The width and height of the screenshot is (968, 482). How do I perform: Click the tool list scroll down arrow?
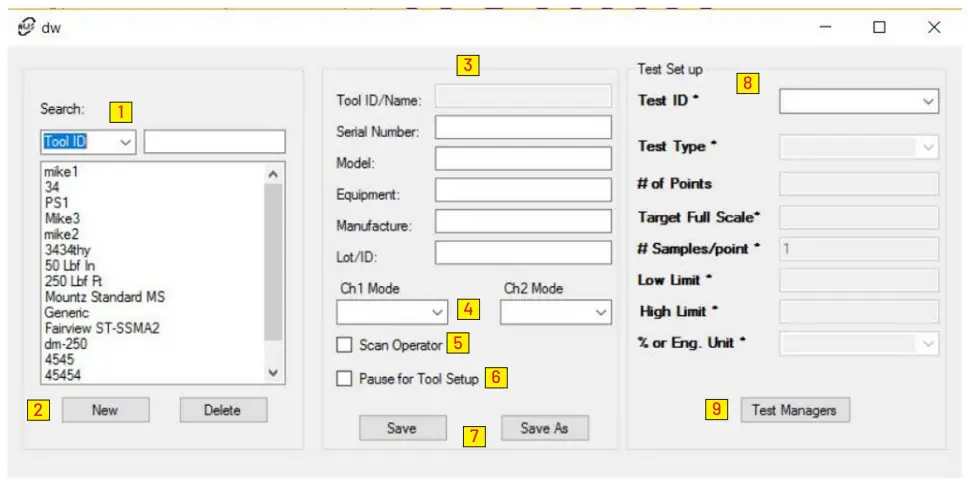tap(273, 373)
